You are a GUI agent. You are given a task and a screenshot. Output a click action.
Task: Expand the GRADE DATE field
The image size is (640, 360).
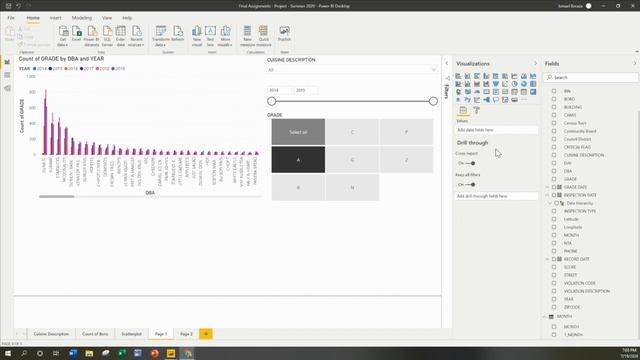click(x=547, y=187)
